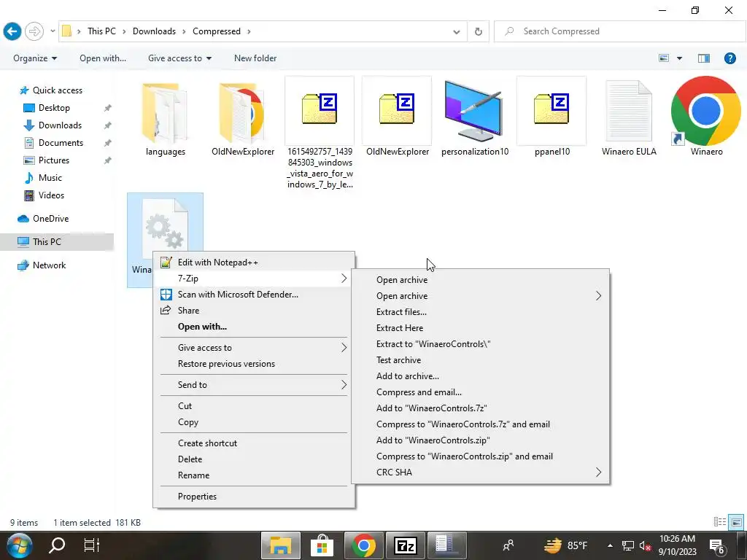Screen dimensions: 747x560
Task: Click first Open archive in 7-Zip submenu
Action: point(480,280)
